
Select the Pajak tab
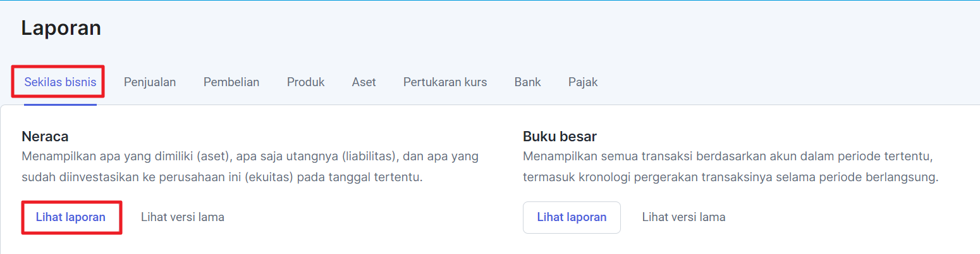[x=583, y=82]
